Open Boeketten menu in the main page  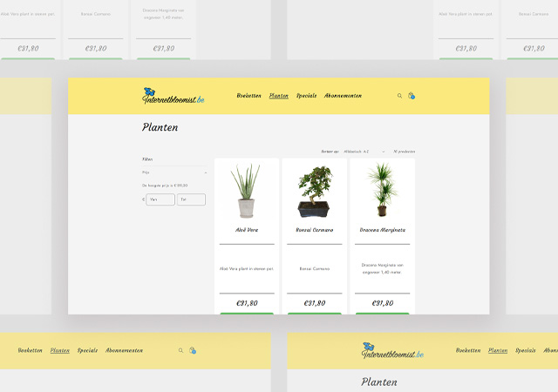(248, 96)
